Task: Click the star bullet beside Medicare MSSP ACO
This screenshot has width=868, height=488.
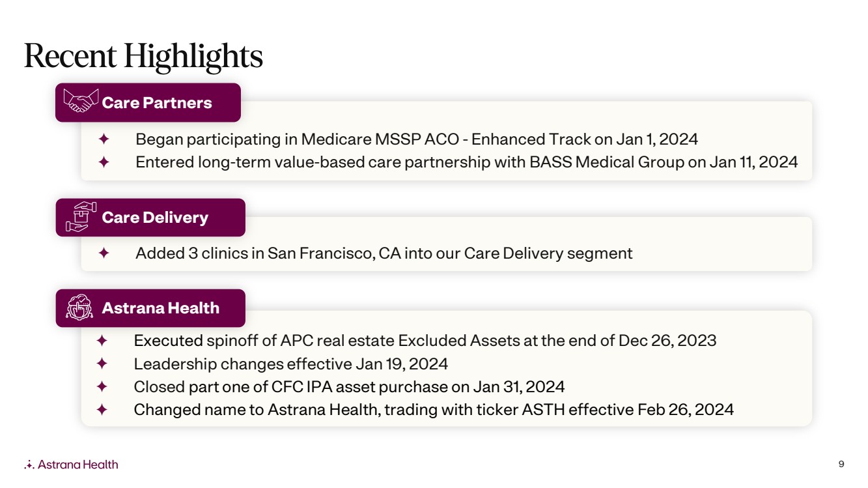Action: coord(103,139)
